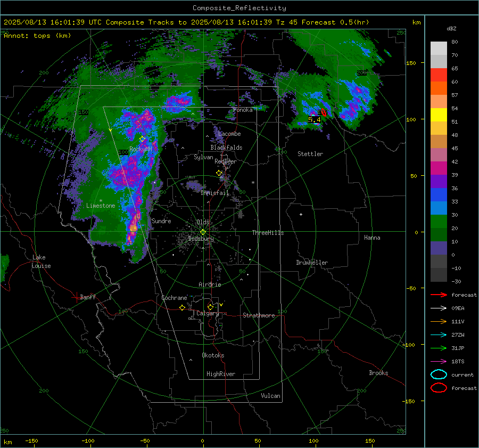Image resolution: width=479 pixels, height=448 pixels.
Task: Click the 18TS track label in legend
Action: click(458, 362)
